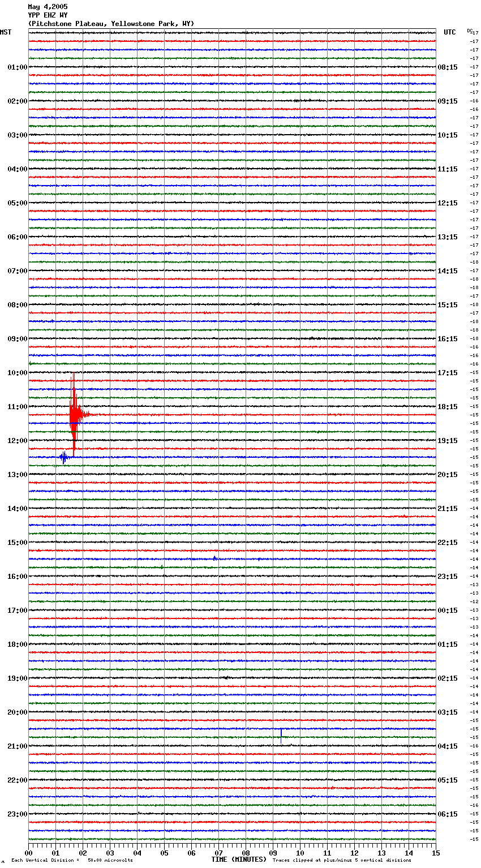Image resolution: width=481 pixels, height=868 pixels.
Task: Choose the 21:00 MST time label
Action: (18, 746)
